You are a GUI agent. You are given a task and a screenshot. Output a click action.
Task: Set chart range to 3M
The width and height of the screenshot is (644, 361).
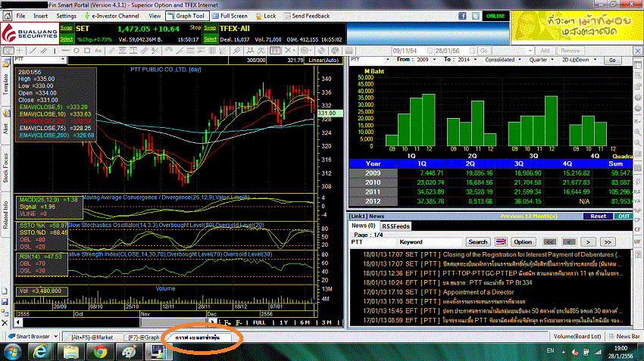(327, 323)
